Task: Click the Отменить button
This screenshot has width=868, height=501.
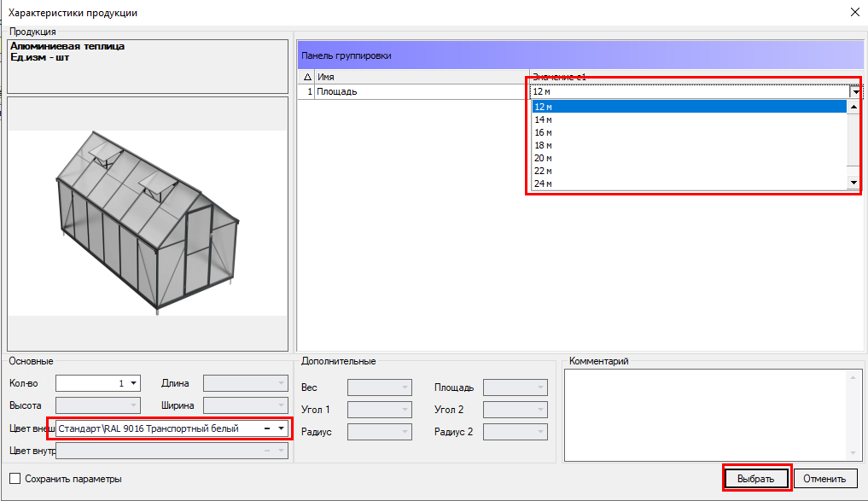Action: pos(824,478)
